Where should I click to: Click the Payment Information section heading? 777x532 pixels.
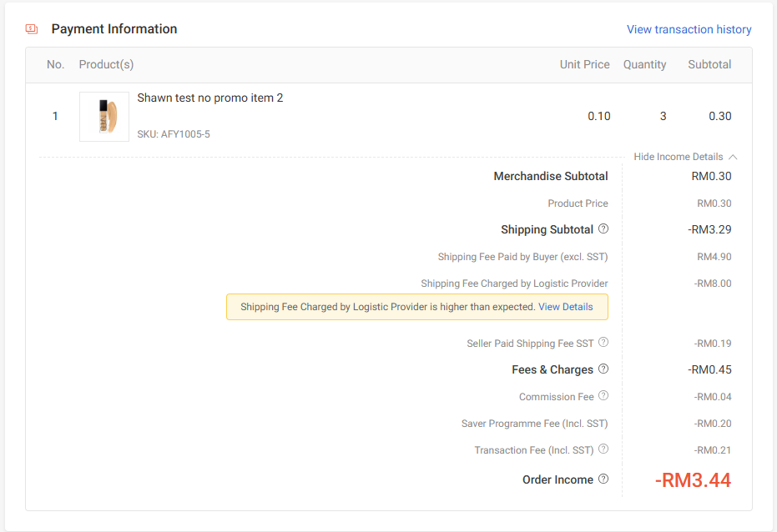click(114, 29)
